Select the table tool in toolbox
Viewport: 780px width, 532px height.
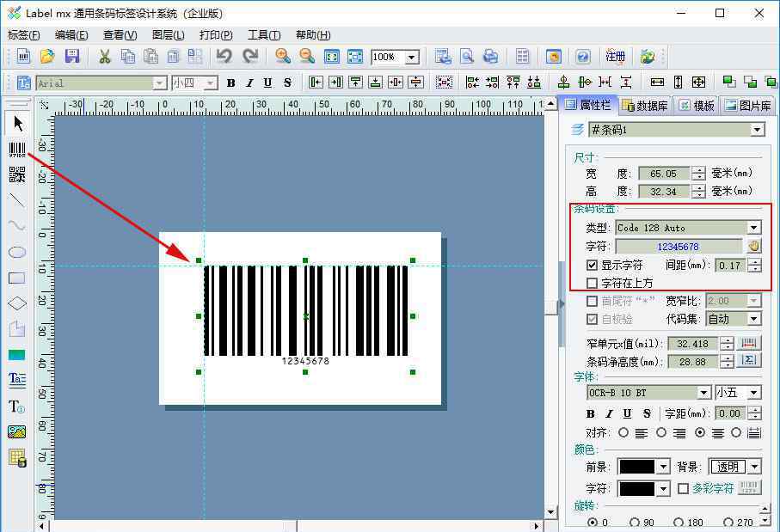(17, 457)
